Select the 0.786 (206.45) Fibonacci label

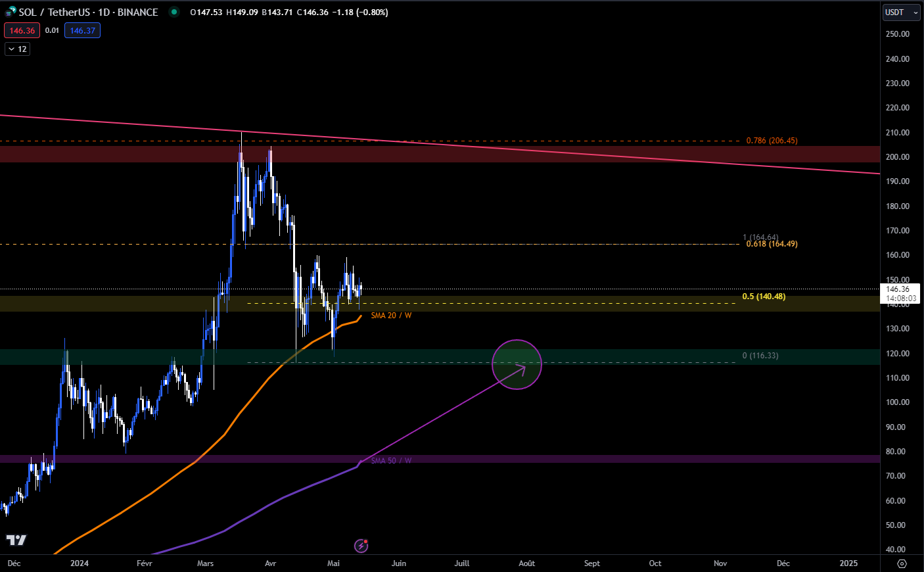coord(772,141)
